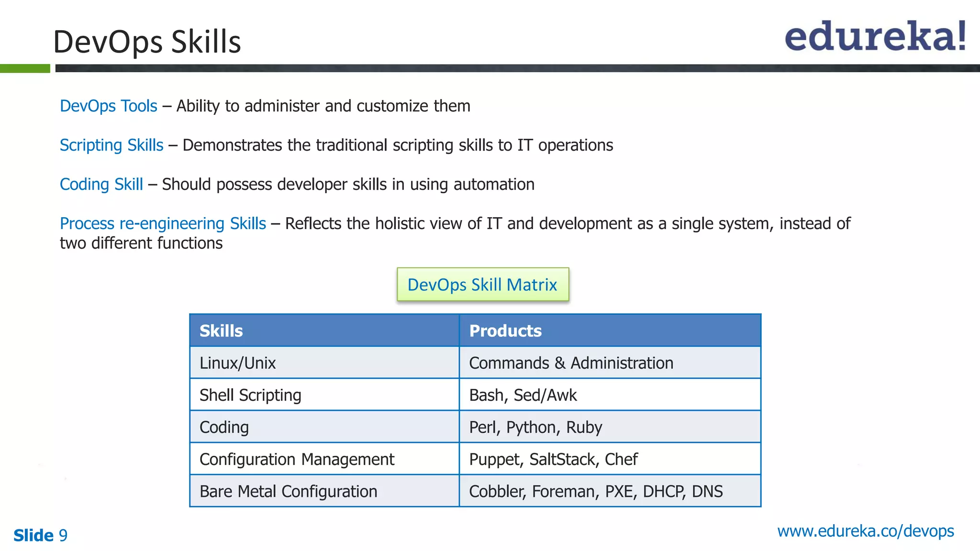Select 'Puppet, SaltStack, Chef' table cell
Image resolution: width=980 pixels, height=551 pixels.
(610, 459)
